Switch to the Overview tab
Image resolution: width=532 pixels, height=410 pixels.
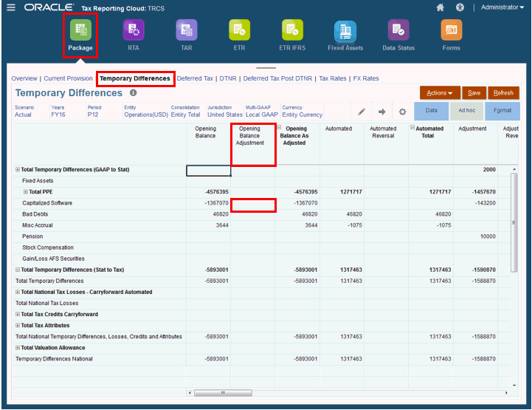point(24,78)
